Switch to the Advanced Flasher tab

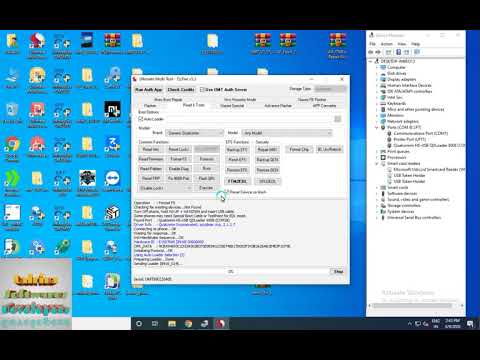click(278, 106)
